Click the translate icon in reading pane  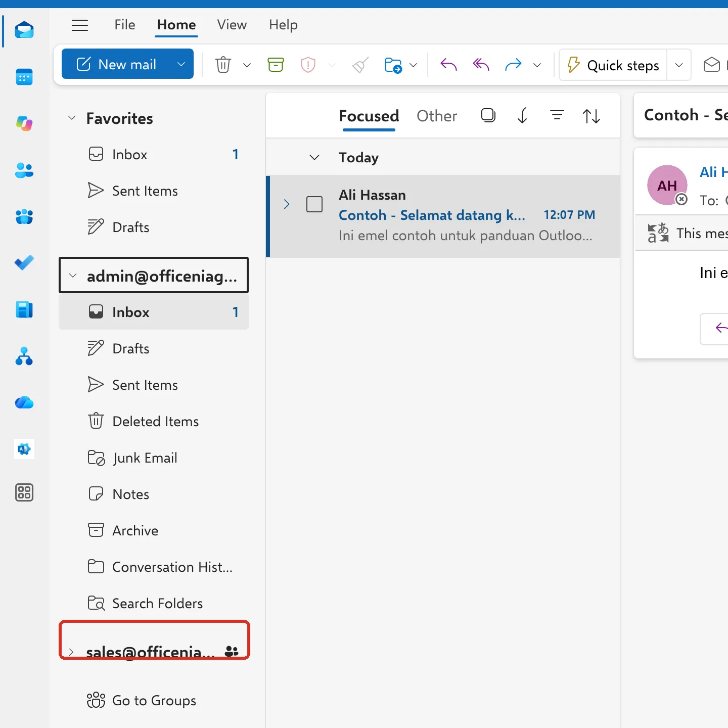pyautogui.click(x=658, y=233)
